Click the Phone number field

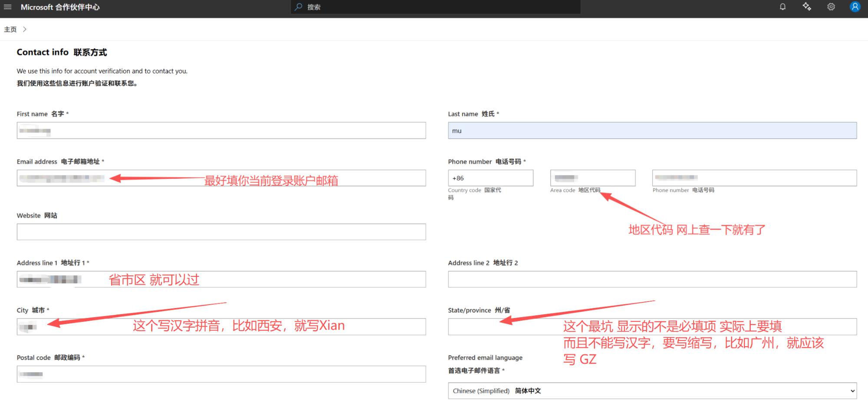754,178
